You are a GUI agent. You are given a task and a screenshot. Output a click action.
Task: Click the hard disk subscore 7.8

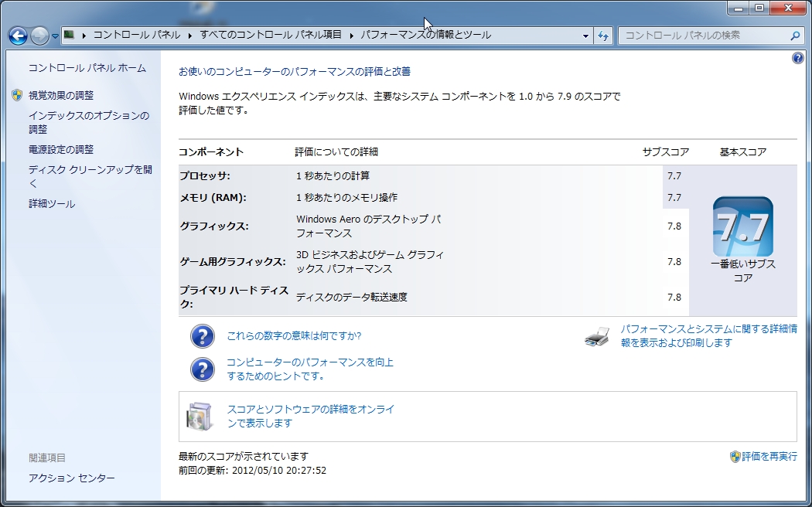point(674,297)
